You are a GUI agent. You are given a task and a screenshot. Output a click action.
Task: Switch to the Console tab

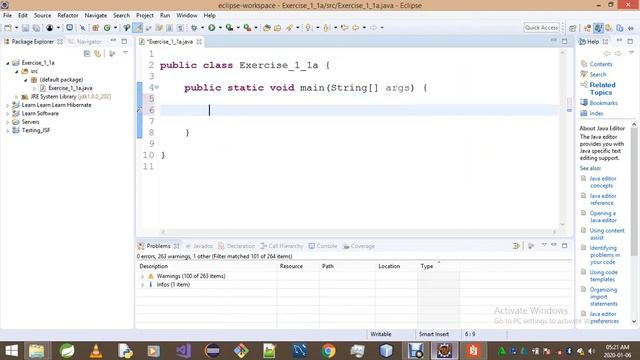[323, 246]
